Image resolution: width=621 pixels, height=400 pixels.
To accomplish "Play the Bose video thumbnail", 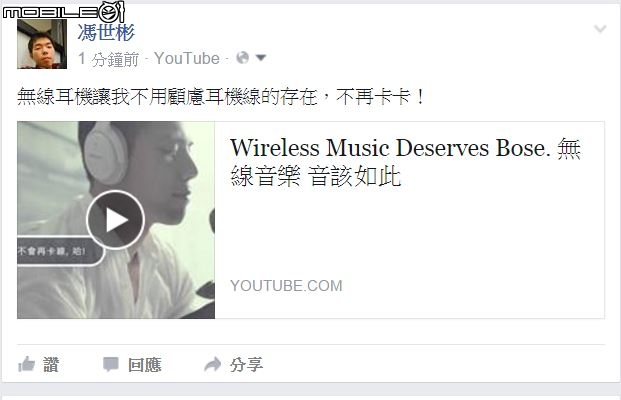I will [115, 220].
